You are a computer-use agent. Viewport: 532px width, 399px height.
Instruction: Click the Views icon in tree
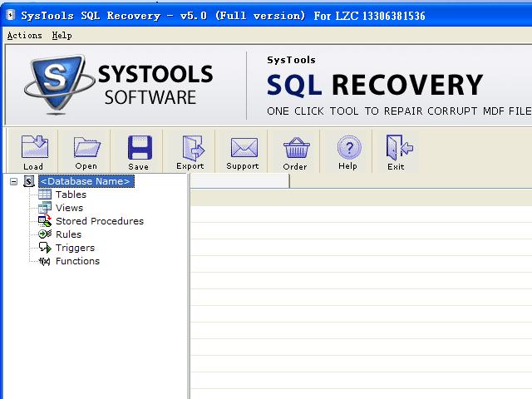pyautogui.click(x=45, y=208)
